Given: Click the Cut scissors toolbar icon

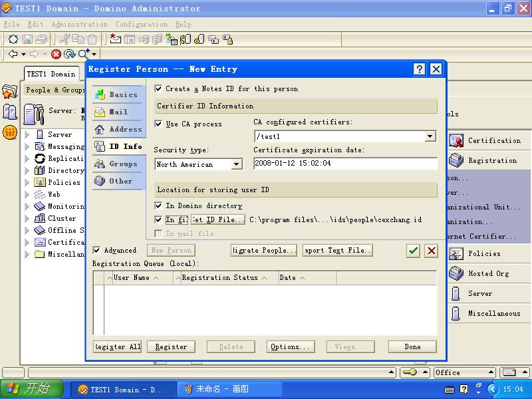Looking at the screenshot, I should pyautogui.click(x=64, y=39).
